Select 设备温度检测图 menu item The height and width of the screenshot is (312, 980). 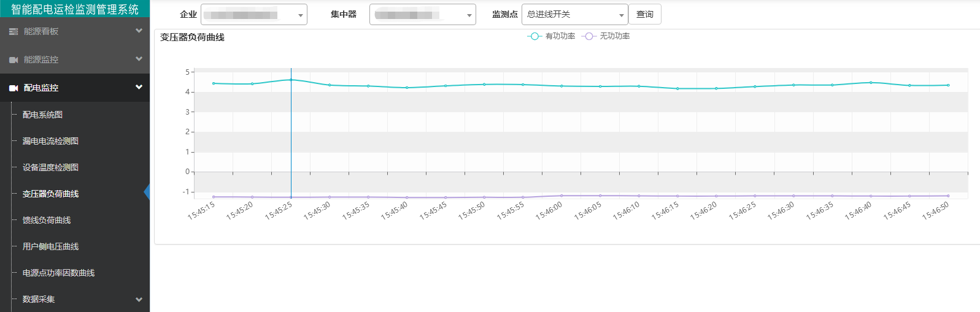[50, 167]
